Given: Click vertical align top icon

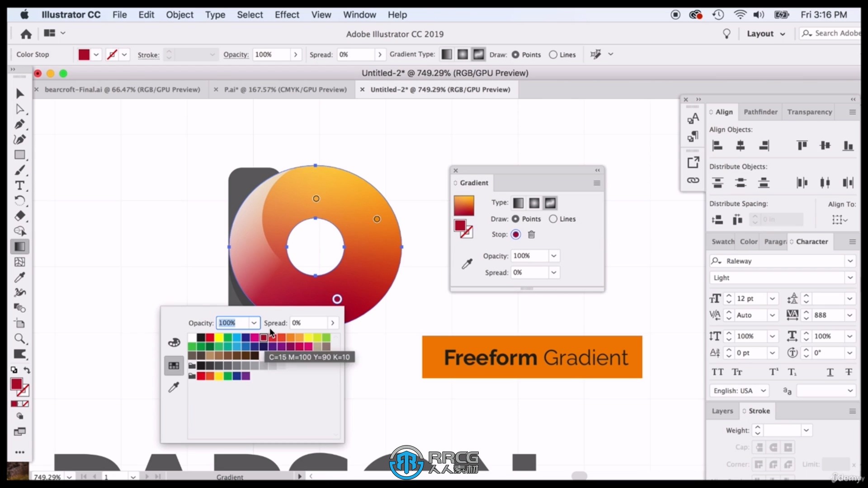Looking at the screenshot, I should click(x=802, y=145).
